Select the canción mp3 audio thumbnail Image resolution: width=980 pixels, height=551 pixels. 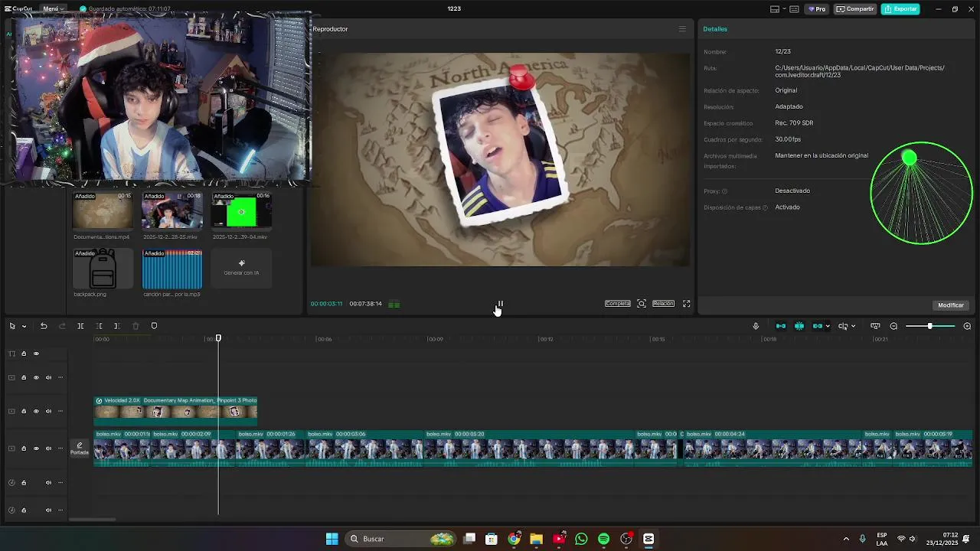click(x=172, y=269)
